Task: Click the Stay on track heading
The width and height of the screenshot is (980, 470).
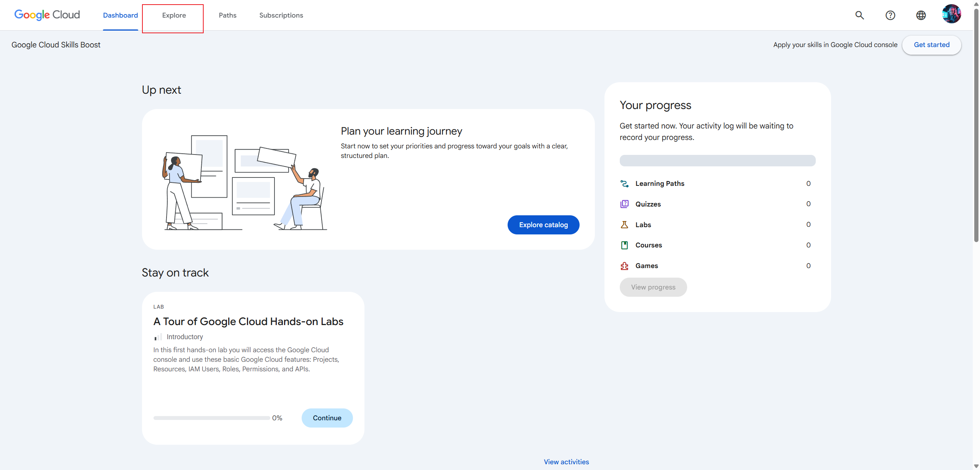Action: pyautogui.click(x=175, y=273)
